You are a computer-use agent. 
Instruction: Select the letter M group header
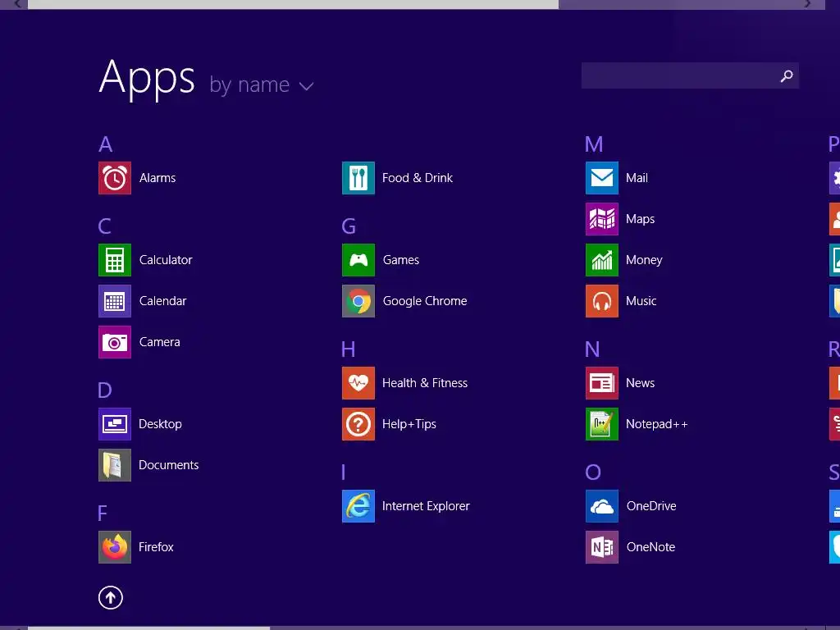[x=594, y=144]
